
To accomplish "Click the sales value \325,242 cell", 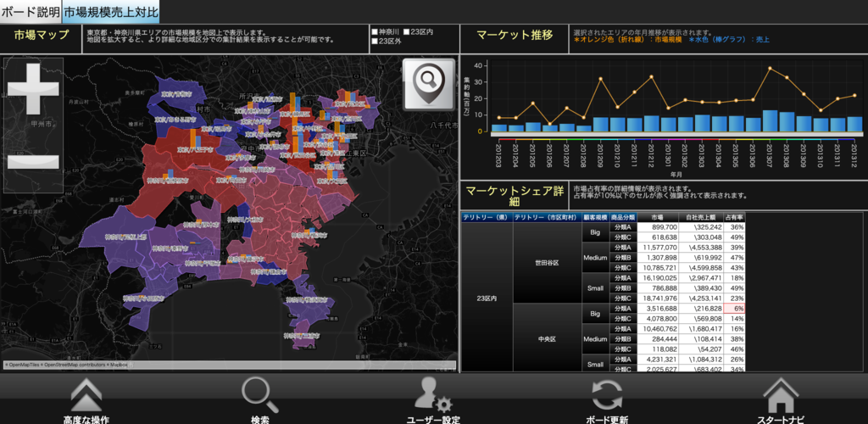I will (x=701, y=227).
